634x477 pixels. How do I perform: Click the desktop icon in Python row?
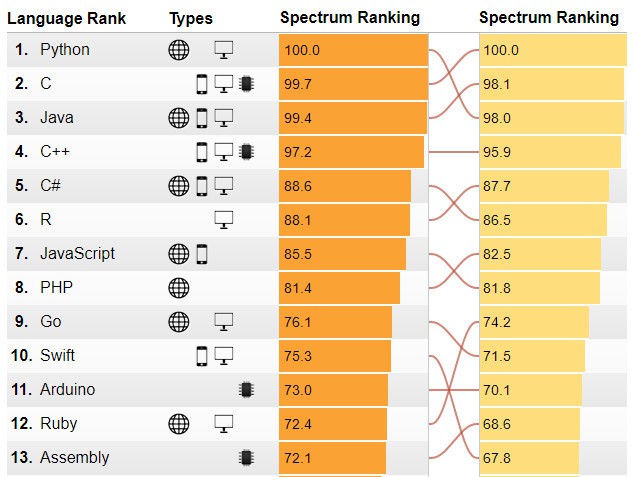pyautogui.click(x=224, y=50)
